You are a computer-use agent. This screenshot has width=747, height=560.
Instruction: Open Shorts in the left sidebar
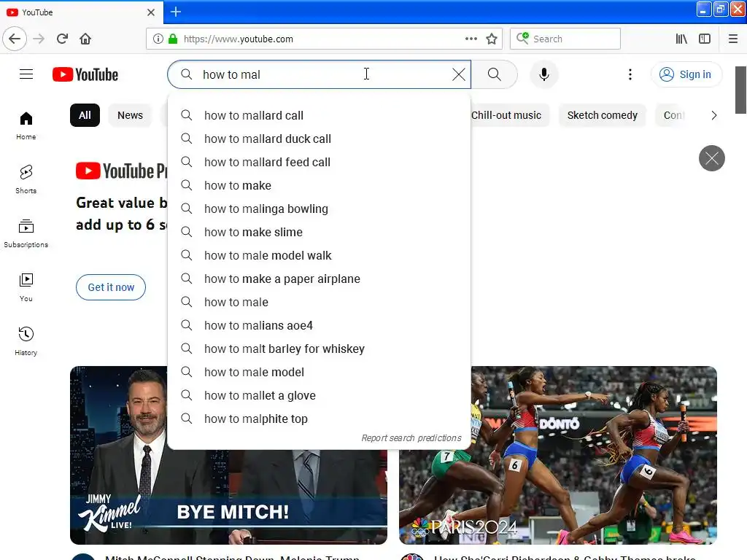pos(26,179)
